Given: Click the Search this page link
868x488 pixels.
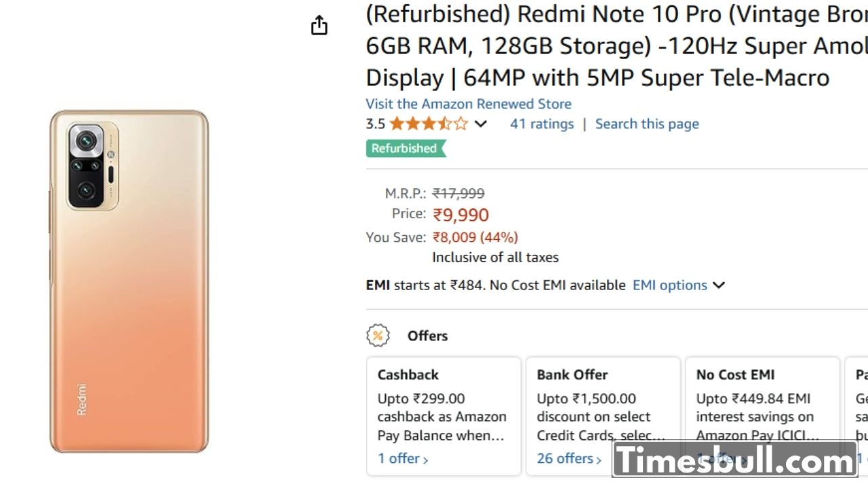Looking at the screenshot, I should point(647,124).
